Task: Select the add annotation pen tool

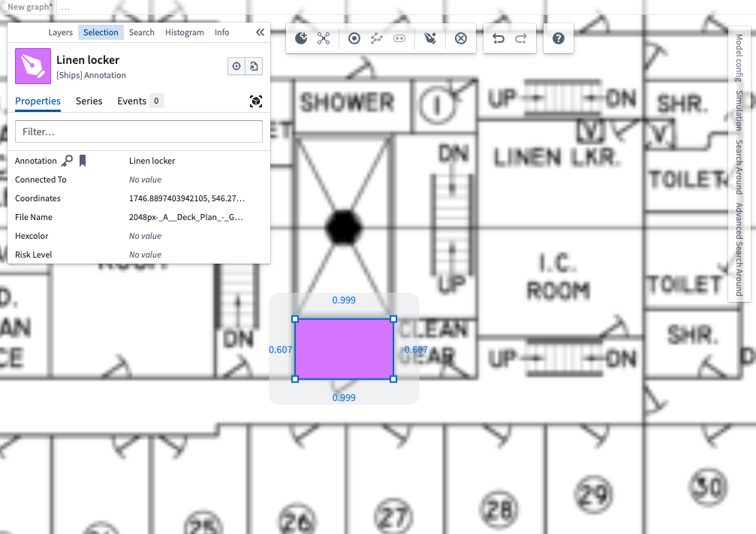Action: click(x=430, y=38)
